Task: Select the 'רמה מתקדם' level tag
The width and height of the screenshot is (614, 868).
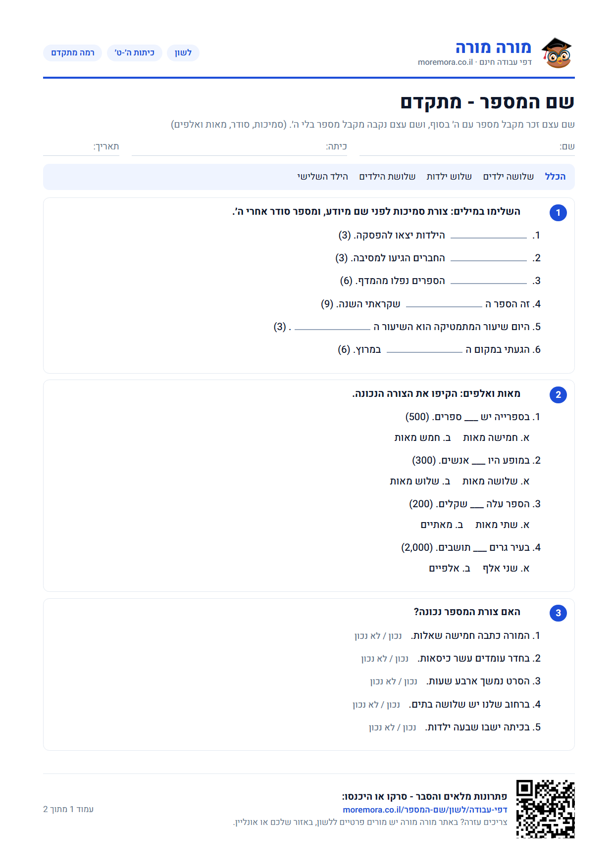Action: pos(73,53)
